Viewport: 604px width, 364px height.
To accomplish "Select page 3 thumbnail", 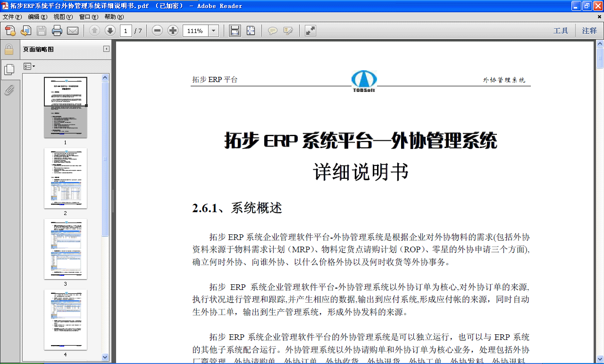I will 66,249.
